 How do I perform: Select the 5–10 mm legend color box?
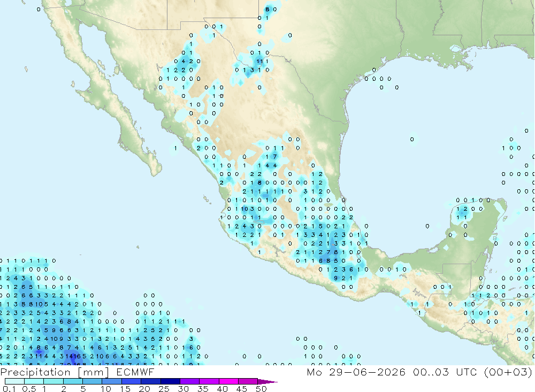point(92,381)
